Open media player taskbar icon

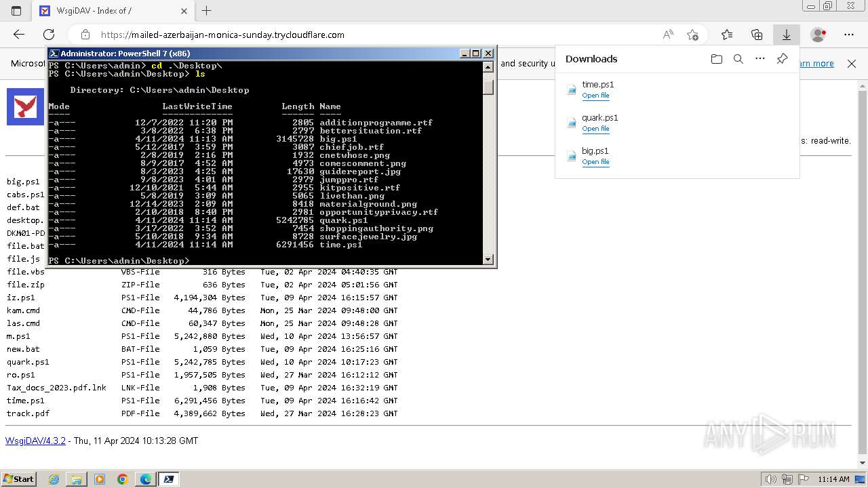(100, 479)
